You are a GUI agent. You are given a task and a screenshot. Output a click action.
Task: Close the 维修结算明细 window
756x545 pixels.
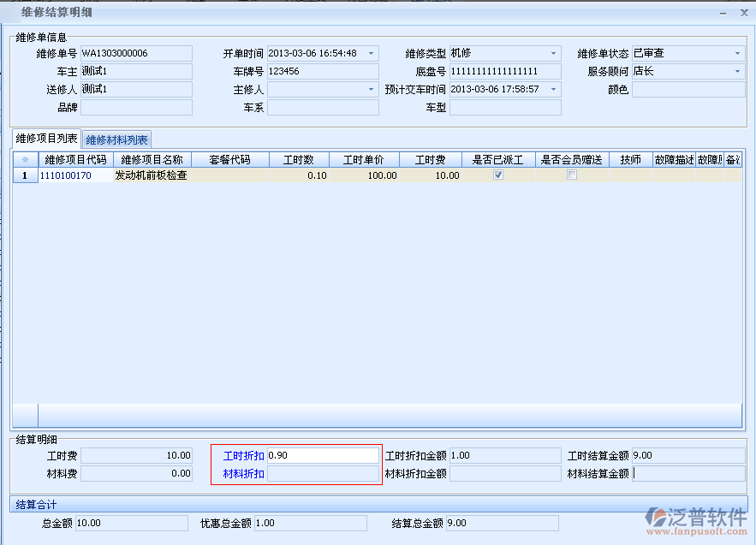(x=742, y=14)
